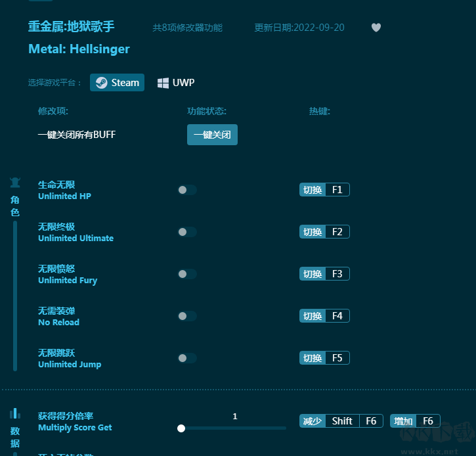Toggle the Unlimited HP switch
The width and height of the screenshot is (476, 456).
pyautogui.click(x=187, y=190)
